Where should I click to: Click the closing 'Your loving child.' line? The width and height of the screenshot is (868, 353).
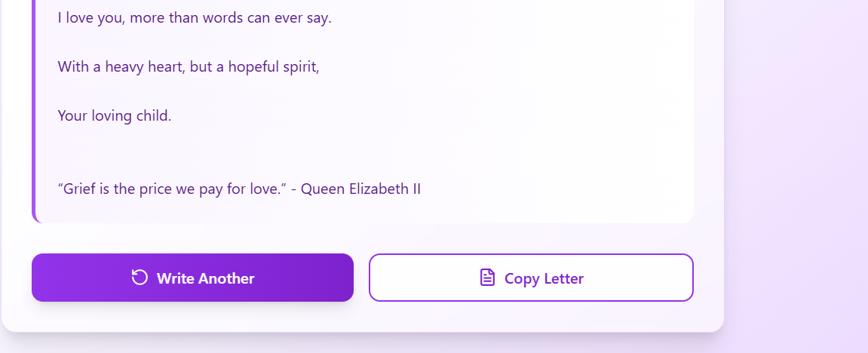pyautogui.click(x=115, y=115)
